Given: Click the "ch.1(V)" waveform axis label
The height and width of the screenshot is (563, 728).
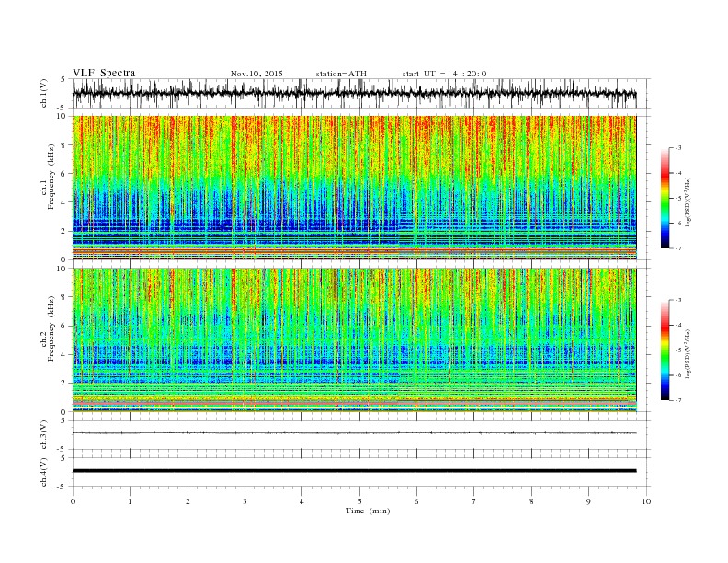Looking at the screenshot, I should coord(44,93).
